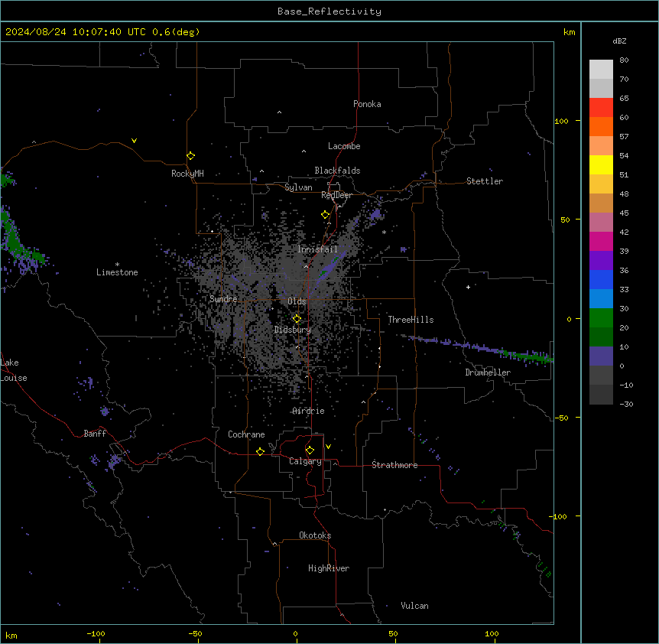
Task: Click the ThreeHills label
Action: point(411,320)
